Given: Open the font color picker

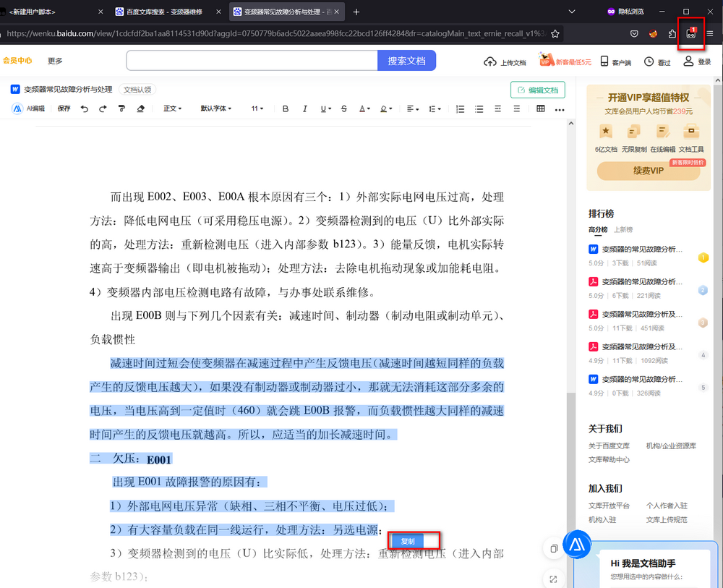Looking at the screenshot, I should (364, 108).
